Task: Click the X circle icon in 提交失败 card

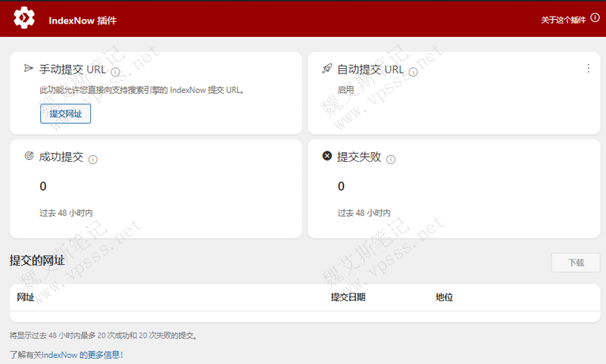Action: tap(327, 156)
